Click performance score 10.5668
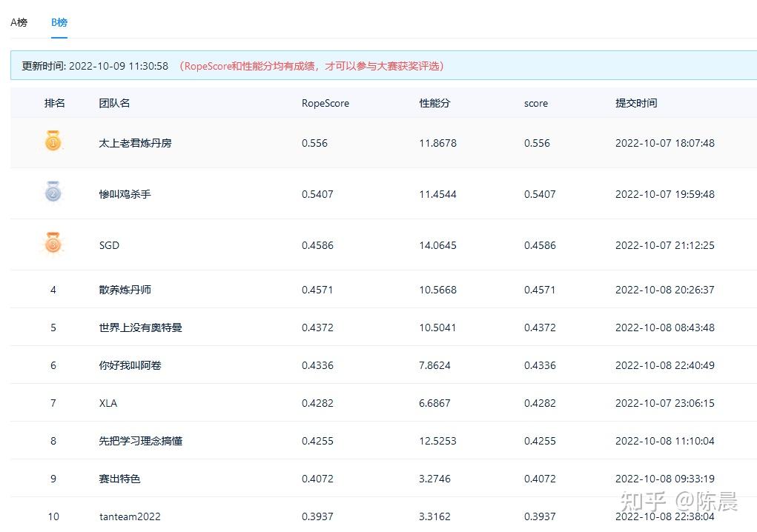The width and height of the screenshot is (757, 532). 438,290
